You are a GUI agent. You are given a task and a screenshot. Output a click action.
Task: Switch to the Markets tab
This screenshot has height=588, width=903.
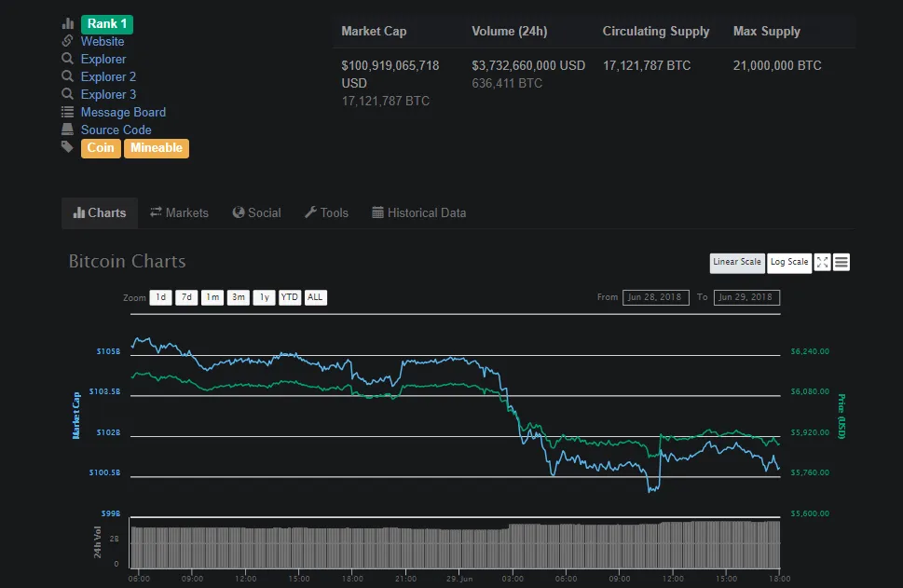point(179,213)
